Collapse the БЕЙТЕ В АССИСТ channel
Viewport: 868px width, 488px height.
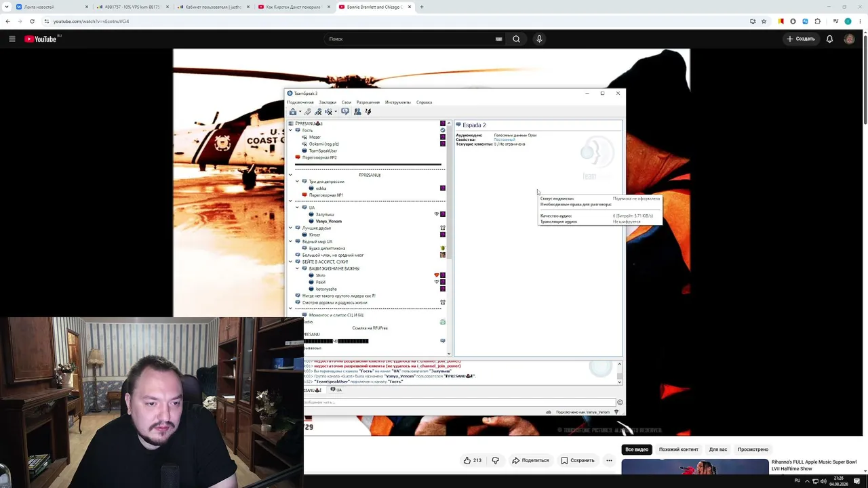290,262
